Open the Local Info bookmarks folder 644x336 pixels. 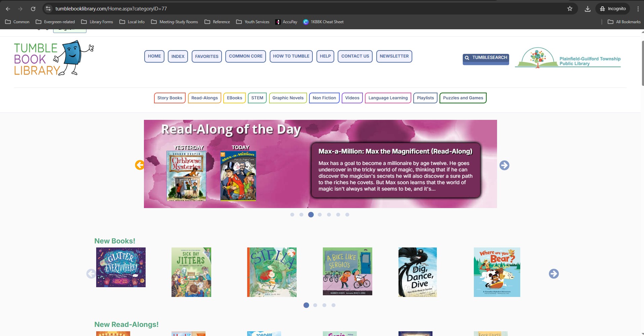(x=132, y=22)
